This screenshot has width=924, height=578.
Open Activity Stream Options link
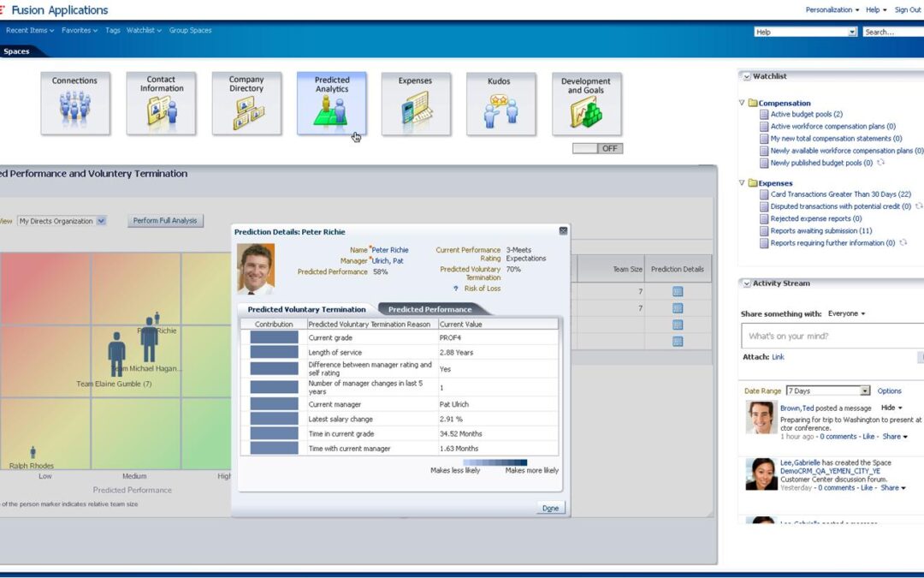pyautogui.click(x=889, y=391)
